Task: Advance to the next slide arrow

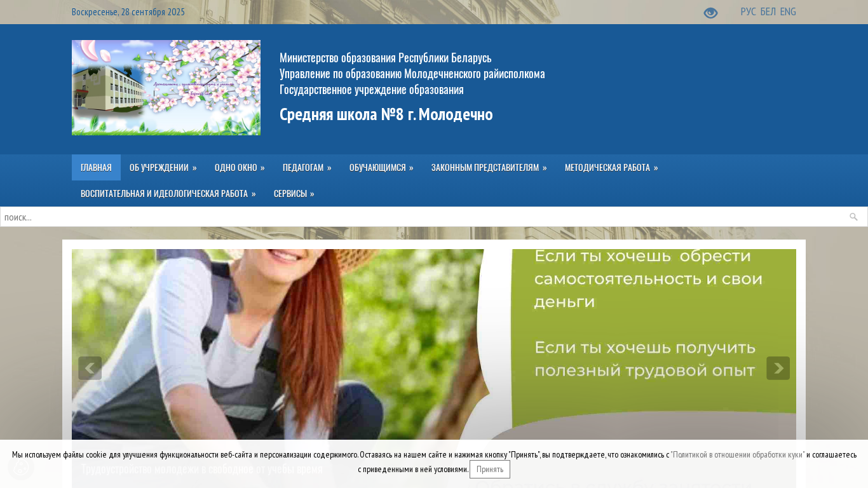Action: tap(778, 368)
